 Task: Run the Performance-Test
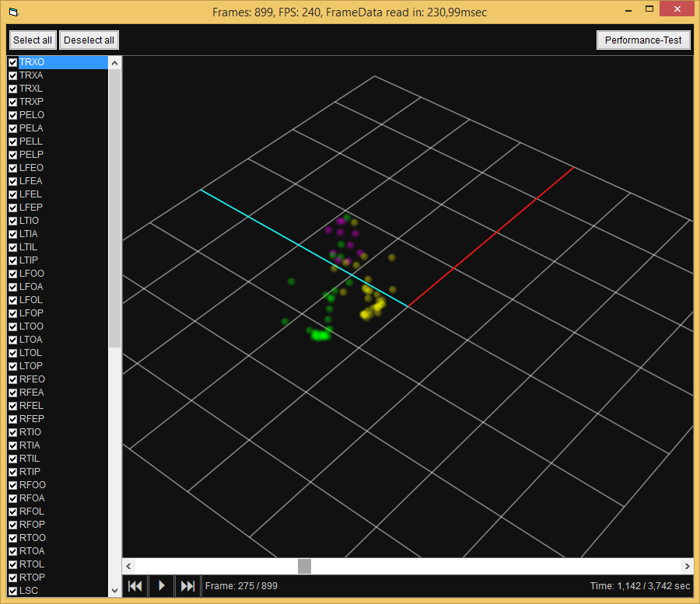pyautogui.click(x=643, y=40)
